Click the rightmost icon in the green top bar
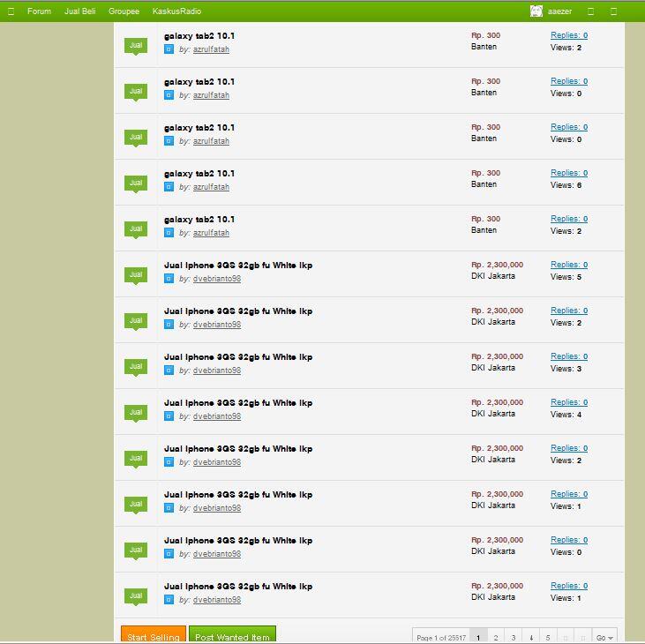The width and height of the screenshot is (645, 644). coord(613,11)
